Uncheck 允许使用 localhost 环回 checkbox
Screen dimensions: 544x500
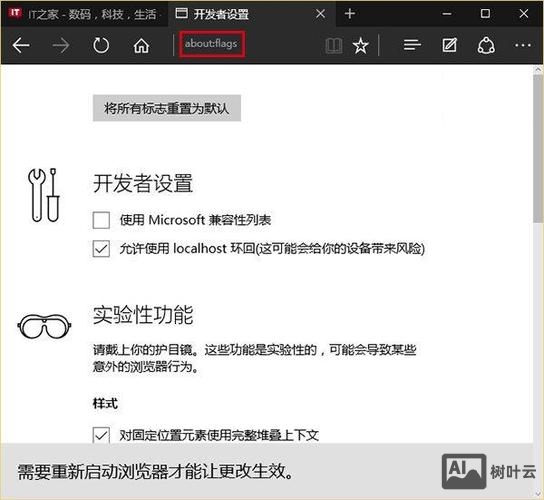click(x=101, y=248)
